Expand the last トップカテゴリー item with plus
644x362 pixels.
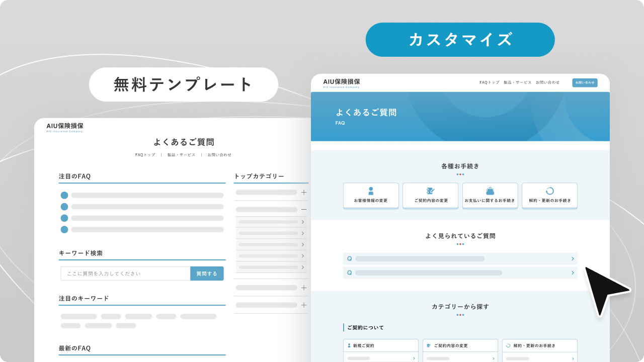coord(303,305)
